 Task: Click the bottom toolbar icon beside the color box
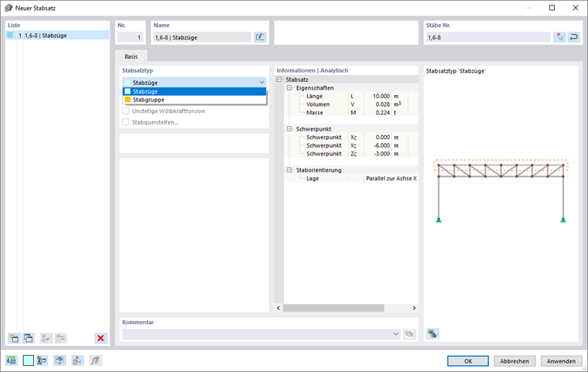42,360
